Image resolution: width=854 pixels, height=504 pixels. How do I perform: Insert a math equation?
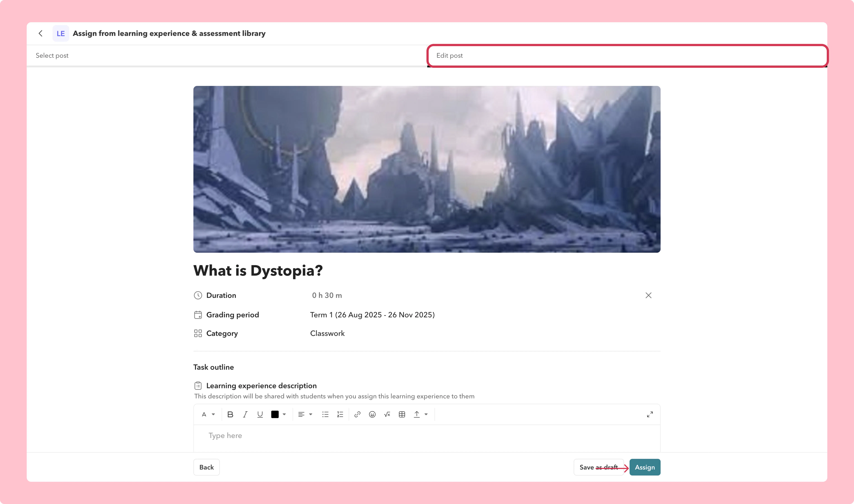pyautogui.click(x=387, y=414)
